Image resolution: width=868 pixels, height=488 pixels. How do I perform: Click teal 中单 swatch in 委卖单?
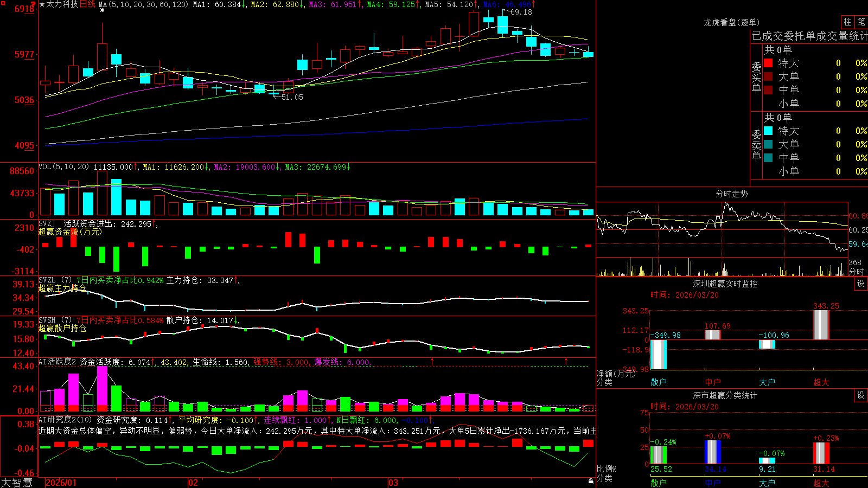[768, 158]
